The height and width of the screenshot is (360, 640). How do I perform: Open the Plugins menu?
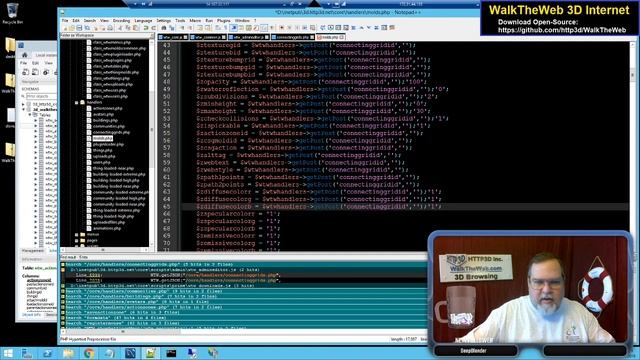[224, 20]
